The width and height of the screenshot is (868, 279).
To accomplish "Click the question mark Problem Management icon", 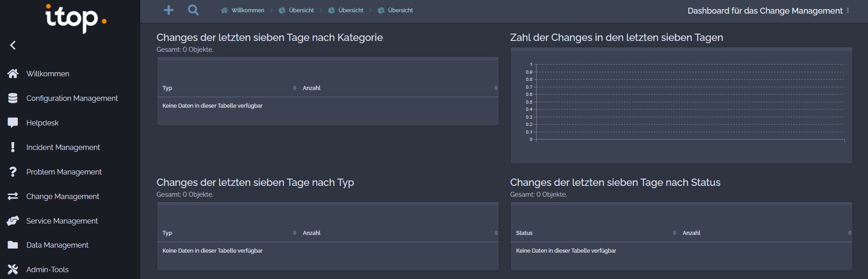I will click(13, 172).
